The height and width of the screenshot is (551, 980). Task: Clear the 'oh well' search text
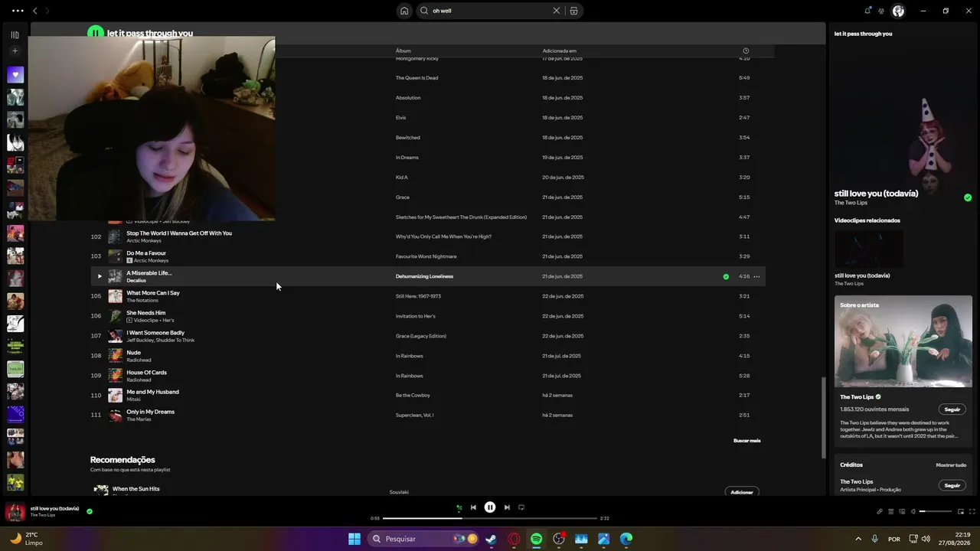coord(557,11)
